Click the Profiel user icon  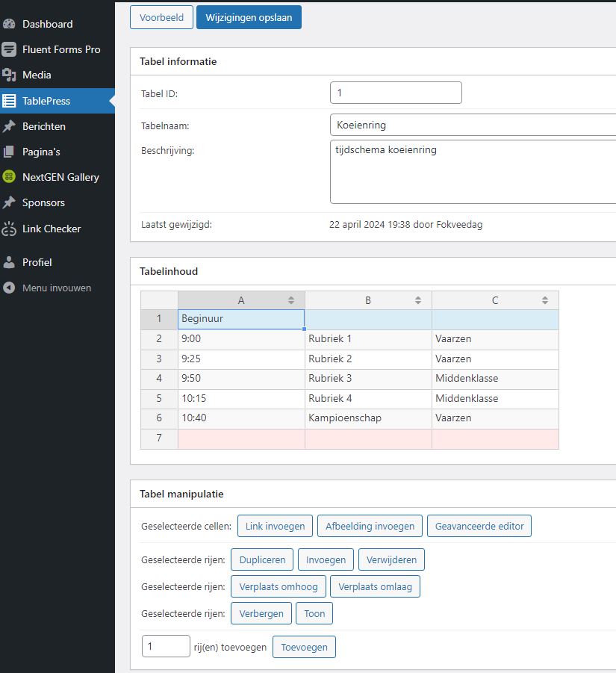click(x=8, y=262)
